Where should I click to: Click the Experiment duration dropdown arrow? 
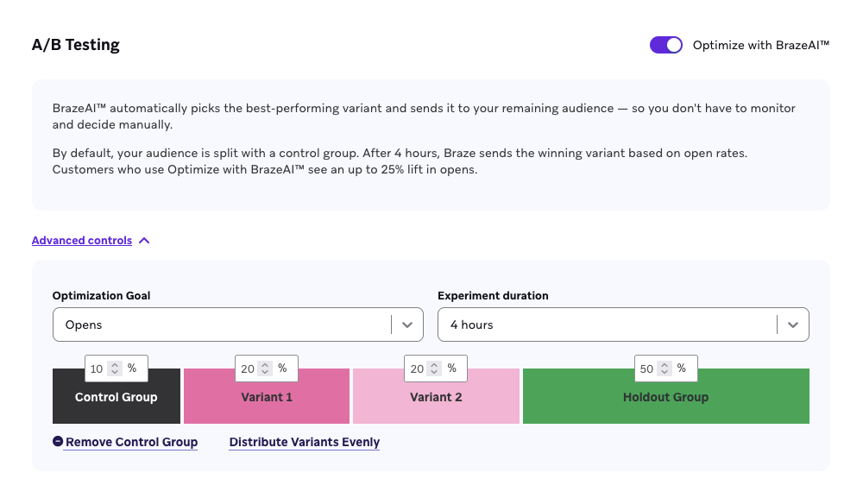792,324
